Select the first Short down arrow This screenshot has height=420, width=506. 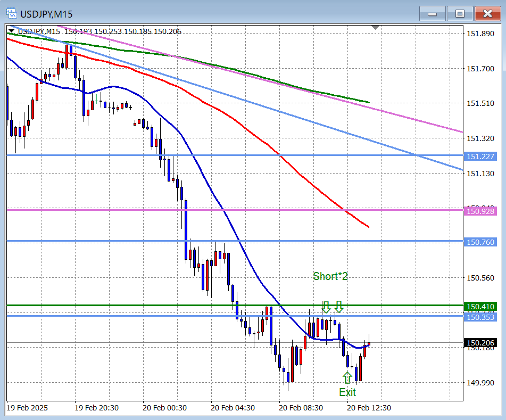point(326,307)
